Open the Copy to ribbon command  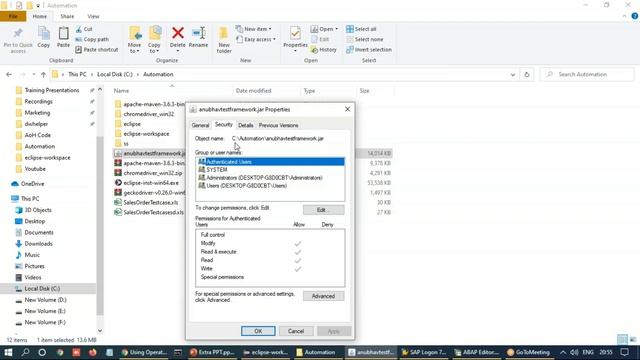pyautogui.click(x=155, y=40)
